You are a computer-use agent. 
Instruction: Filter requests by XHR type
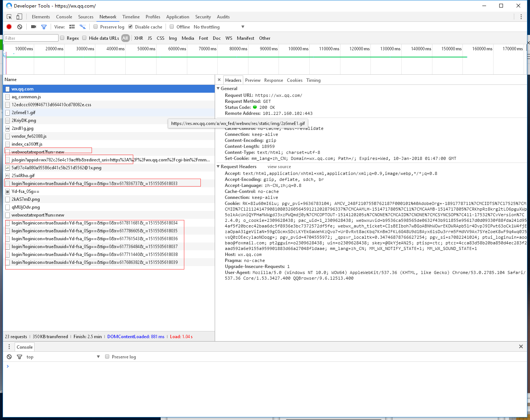click(x=139, y=38)
